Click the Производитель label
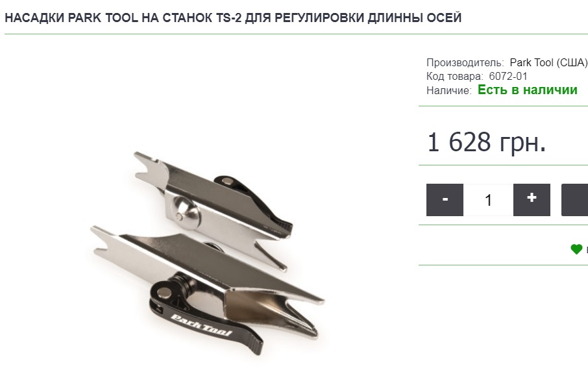 pyautogui.click(x=465, y=63)
